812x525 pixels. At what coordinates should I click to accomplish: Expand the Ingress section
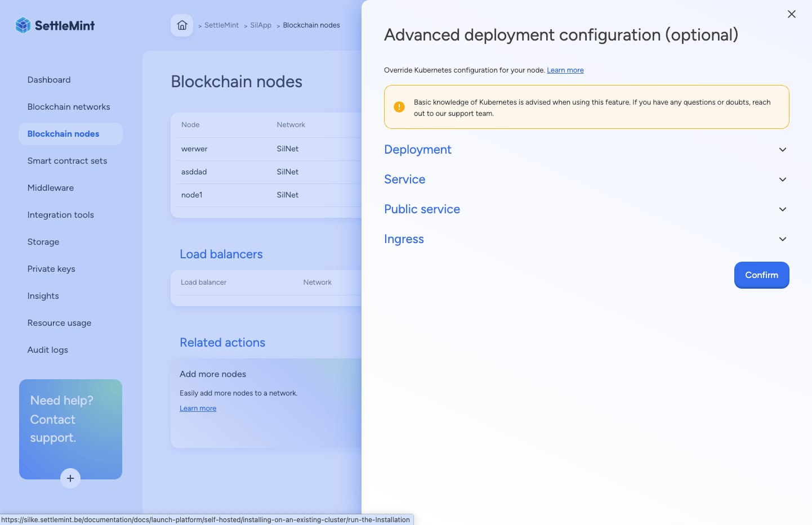(x=404, y=239)
